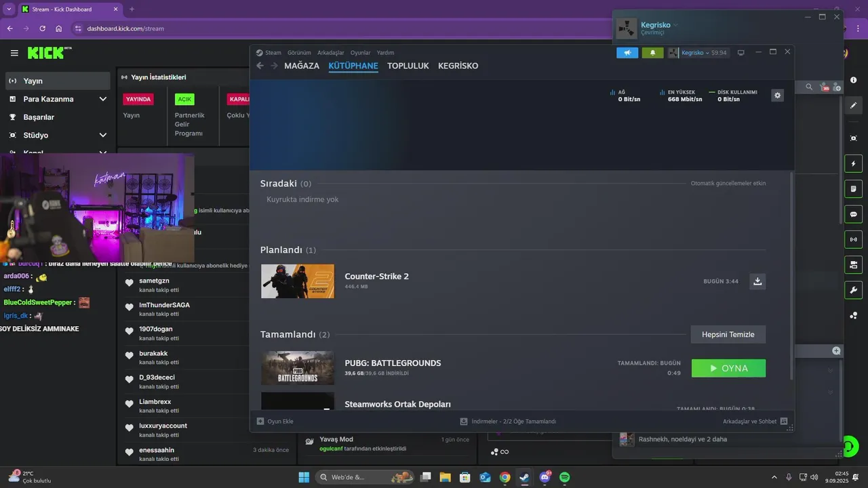Go forward in Steam navigation
The height and width of the screenshot is (488, 868).
[x=274, y=66]
